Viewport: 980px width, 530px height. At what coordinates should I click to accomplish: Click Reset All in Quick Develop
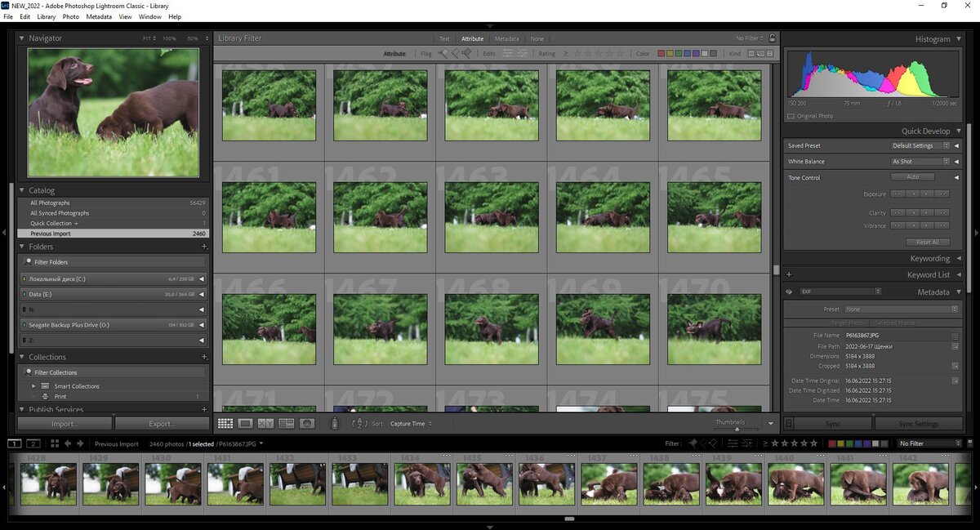tap(928, 242)
